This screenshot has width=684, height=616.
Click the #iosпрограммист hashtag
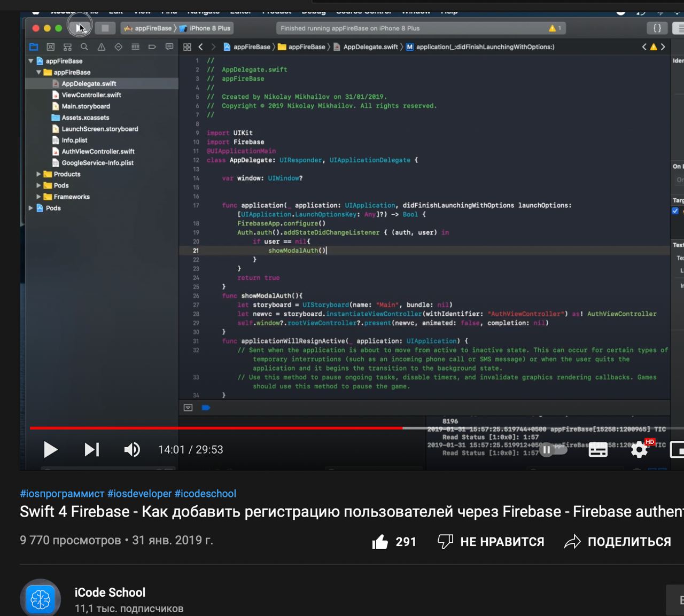pyautogui.click(x=62, y=494)
